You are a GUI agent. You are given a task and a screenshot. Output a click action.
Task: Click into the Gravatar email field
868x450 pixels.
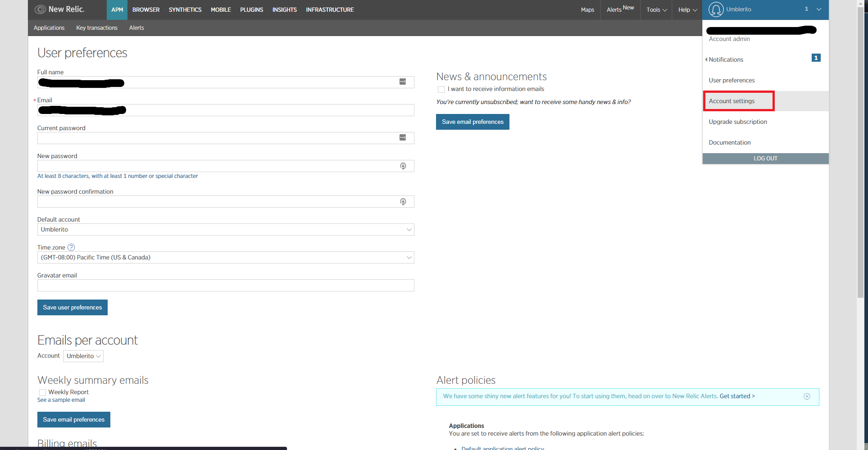click(x=226, y=286)
